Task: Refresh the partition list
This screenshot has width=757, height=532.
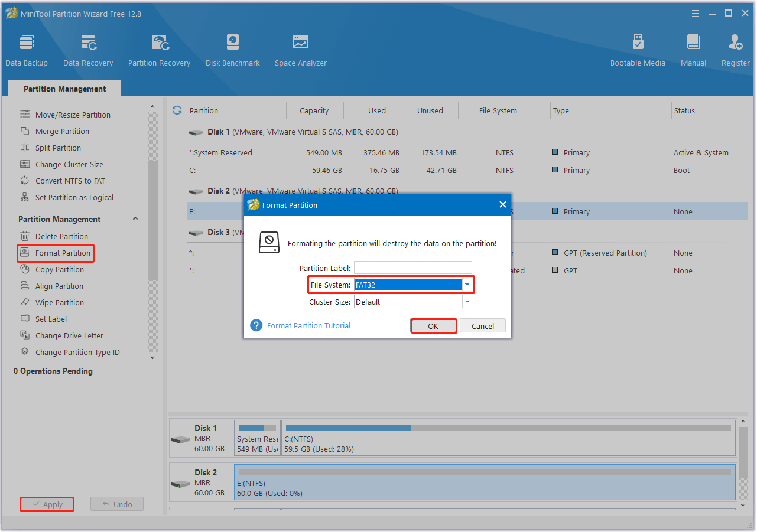Action: [x=177, y=110]
